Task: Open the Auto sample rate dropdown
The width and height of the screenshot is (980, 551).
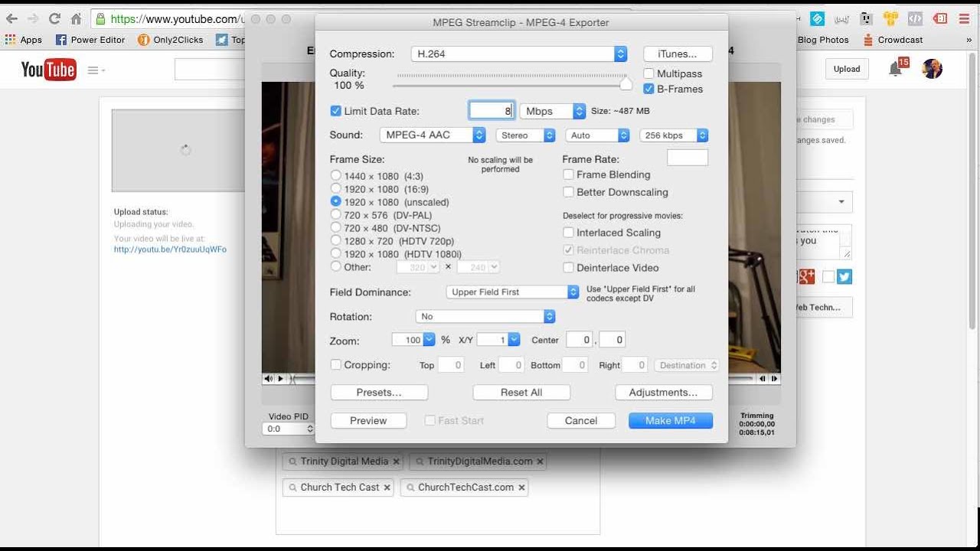Action: 597,135
